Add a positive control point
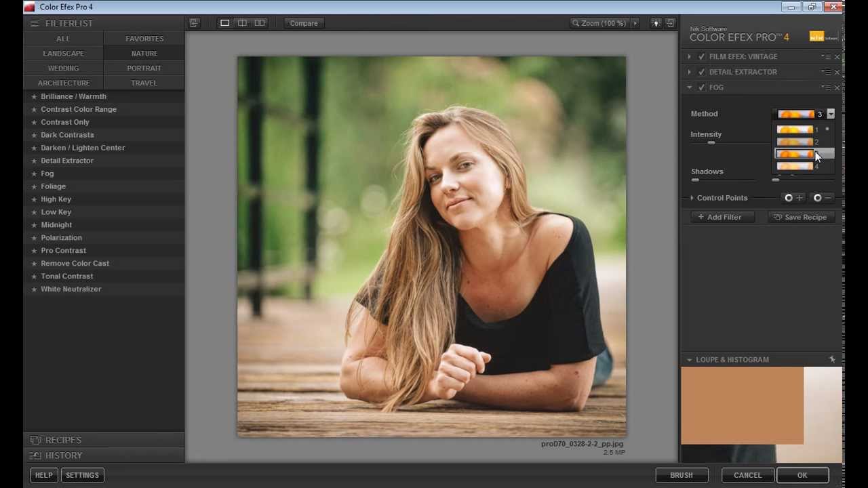The image size is (868, 488). [793, 198]
